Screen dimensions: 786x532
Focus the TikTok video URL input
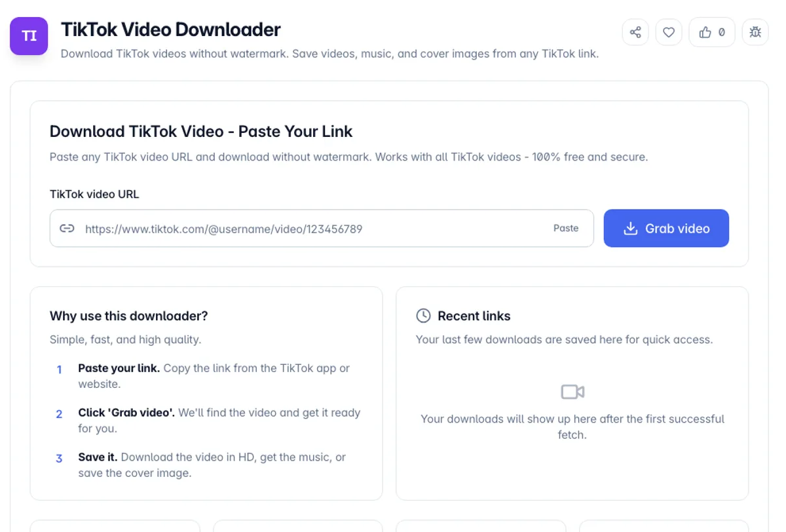click(322, 228)
